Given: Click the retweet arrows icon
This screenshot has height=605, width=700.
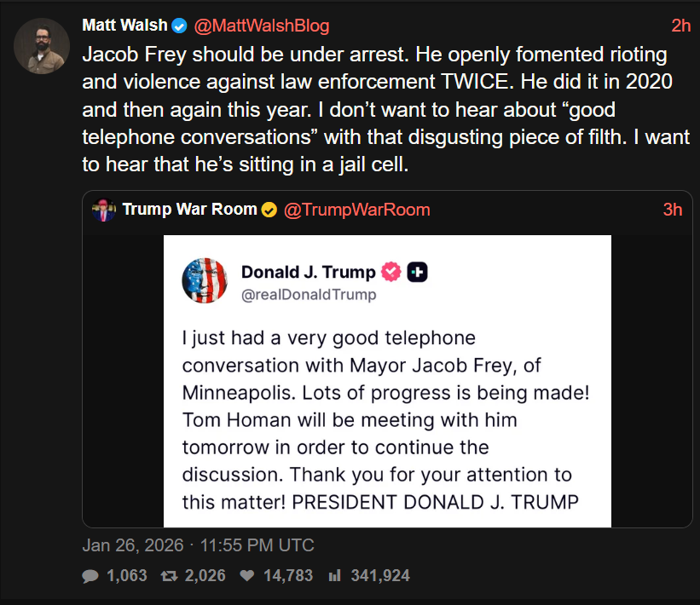Looking at the screenshot, I should click(168, 576).
